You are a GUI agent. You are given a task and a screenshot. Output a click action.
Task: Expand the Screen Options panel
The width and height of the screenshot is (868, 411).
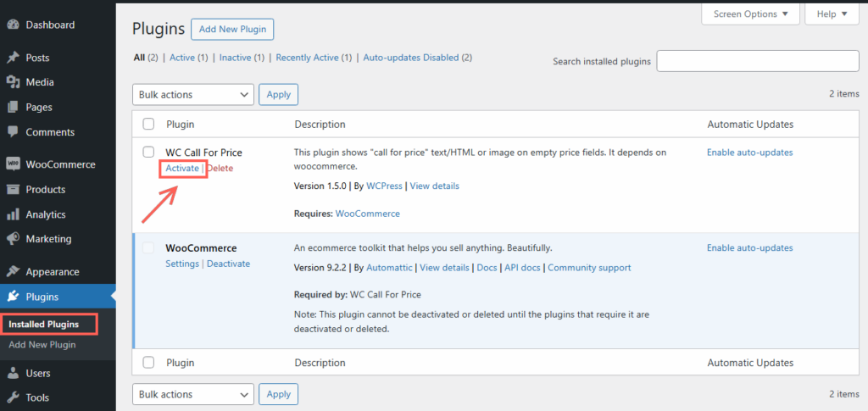[x=750, y=14]
